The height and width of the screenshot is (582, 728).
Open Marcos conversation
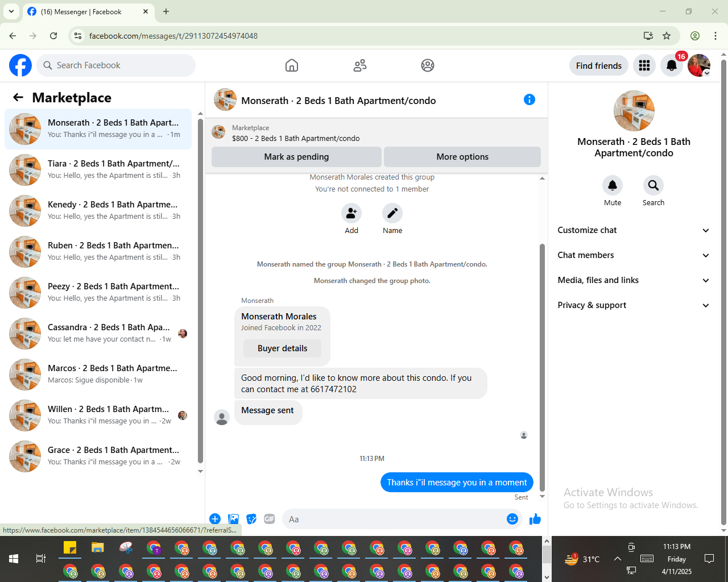pos(98,375)
